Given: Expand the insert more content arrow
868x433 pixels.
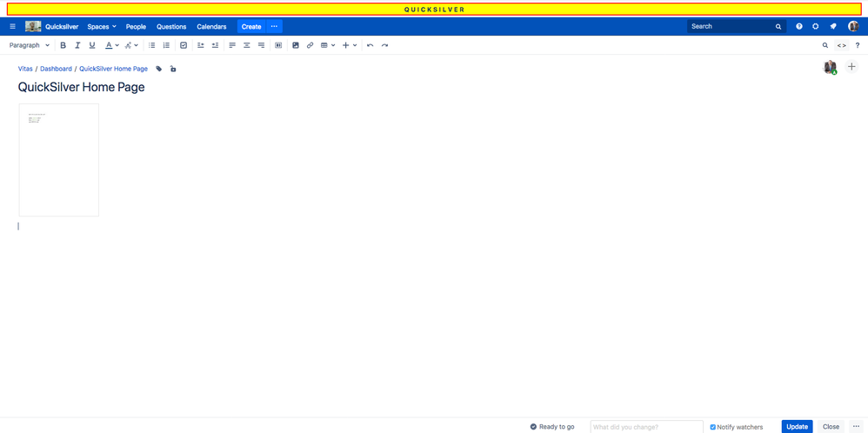Looking at the screenshot, I should pyautogui.click(x=355, y=45).
